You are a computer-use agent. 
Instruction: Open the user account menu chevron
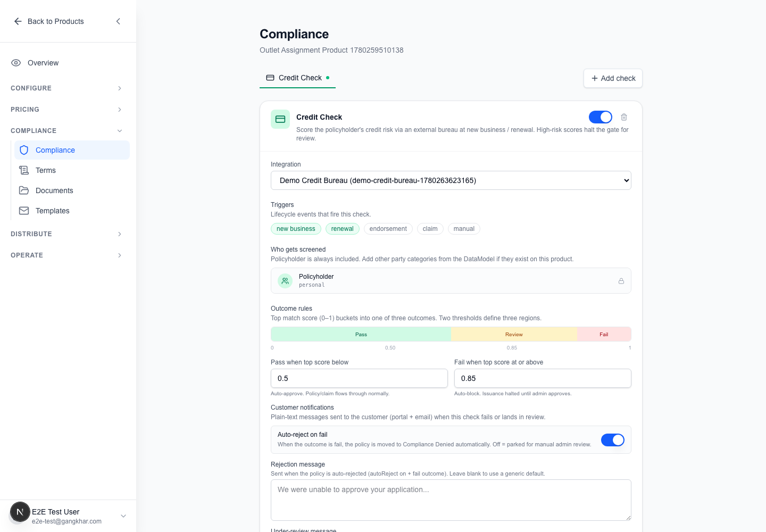(123, 516)
